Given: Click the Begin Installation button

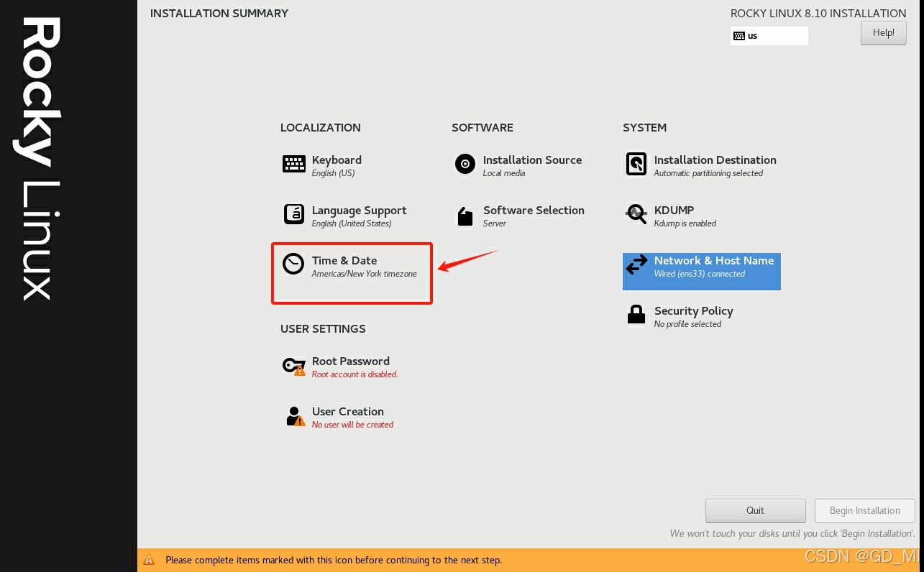Looking at the screenshot, I should click(x=864, y=511).
